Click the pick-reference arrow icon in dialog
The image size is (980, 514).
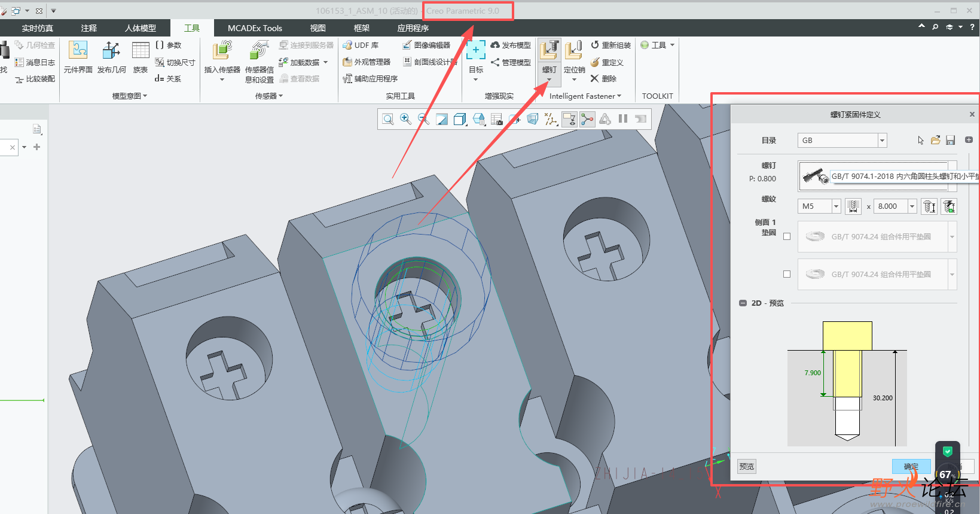point(921,140)
